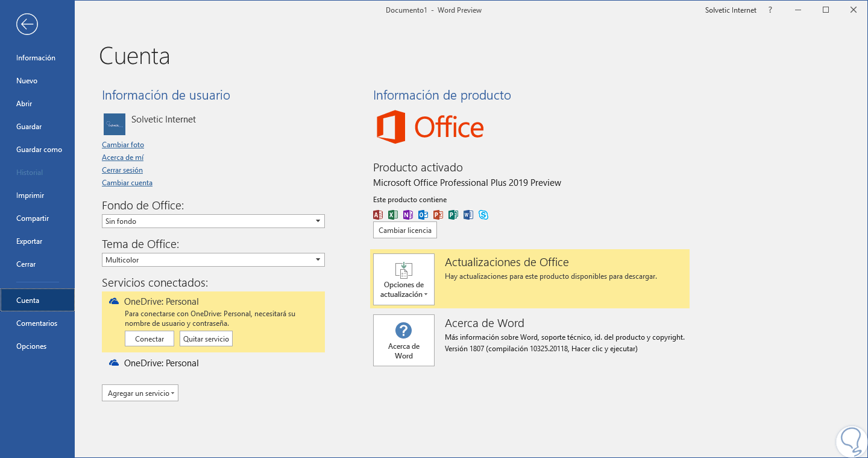Screen dimensions: 868x458
Task: Open the Imprimir page
Action: click(30, 196)
